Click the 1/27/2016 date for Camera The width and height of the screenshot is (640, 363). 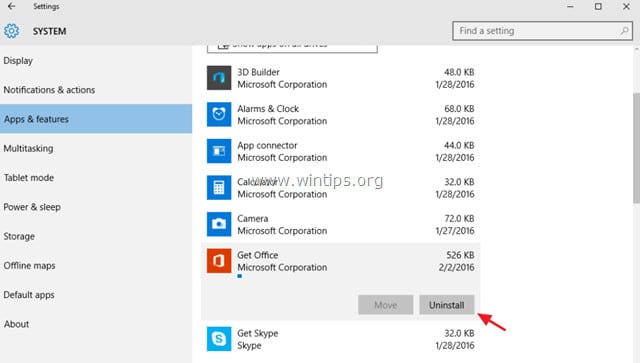pyautogui.click(x=455, y=231)
